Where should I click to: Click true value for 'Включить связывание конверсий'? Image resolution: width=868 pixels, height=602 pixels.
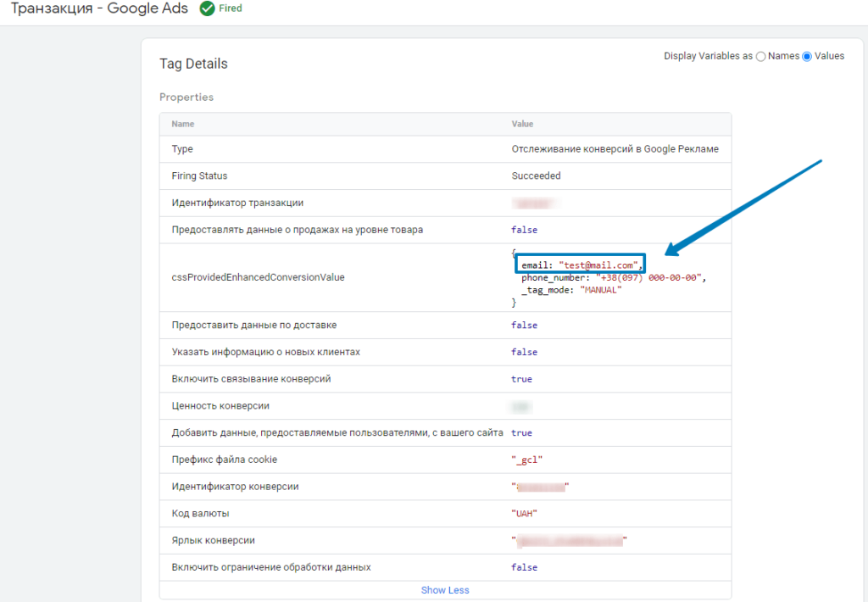(x=521, y=379)
